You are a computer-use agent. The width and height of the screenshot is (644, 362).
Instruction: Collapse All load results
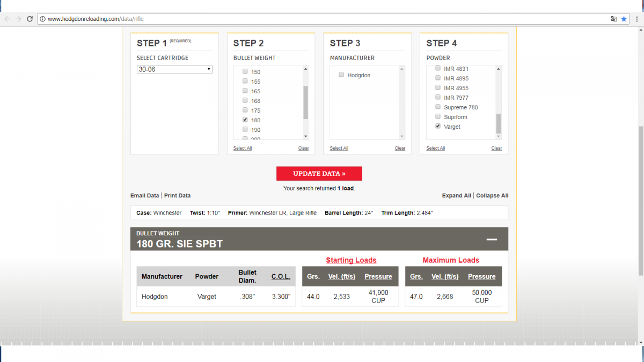(492, 196)
